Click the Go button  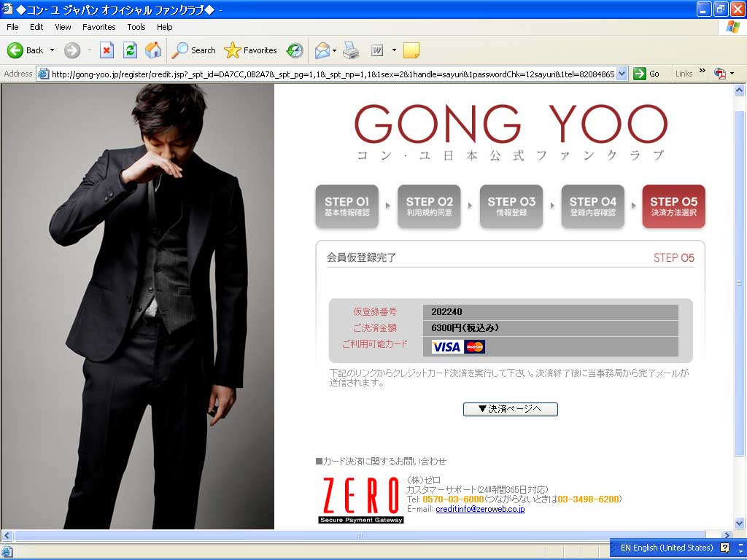pyautogui.click(x=646, y=74)
